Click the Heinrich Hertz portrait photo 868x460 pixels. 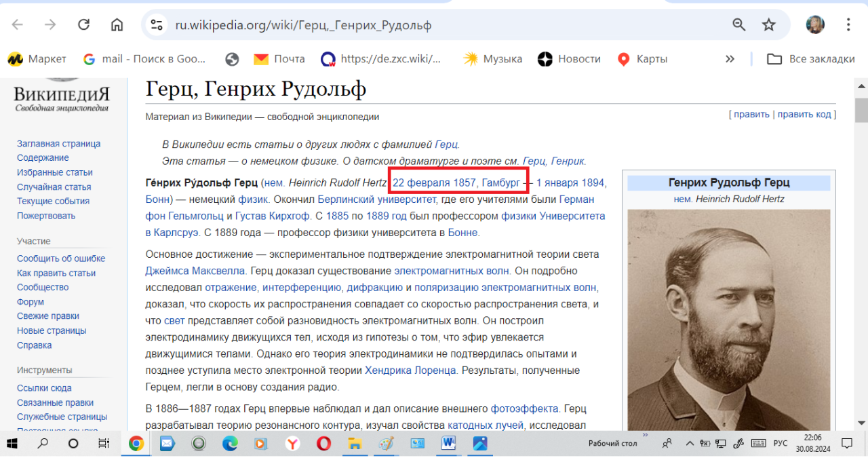[x=728, y=319]
